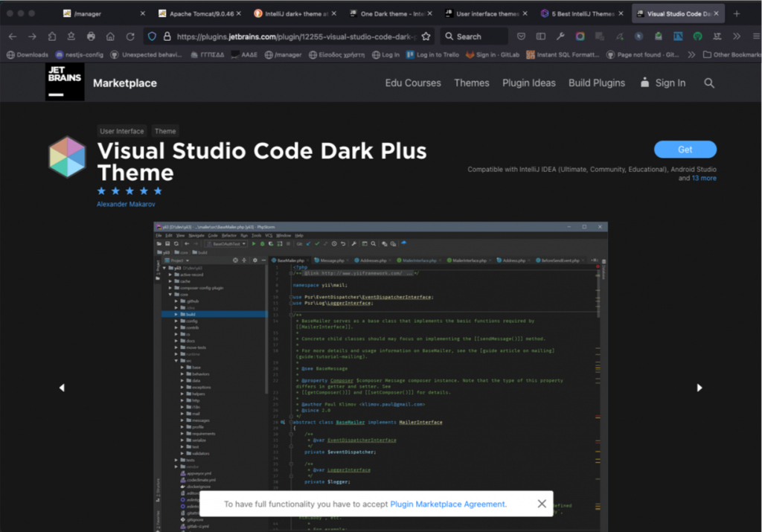The height and width of the screenshot is (532, 762).
Task: Click the blue Get button
Action: click(685, 150)
